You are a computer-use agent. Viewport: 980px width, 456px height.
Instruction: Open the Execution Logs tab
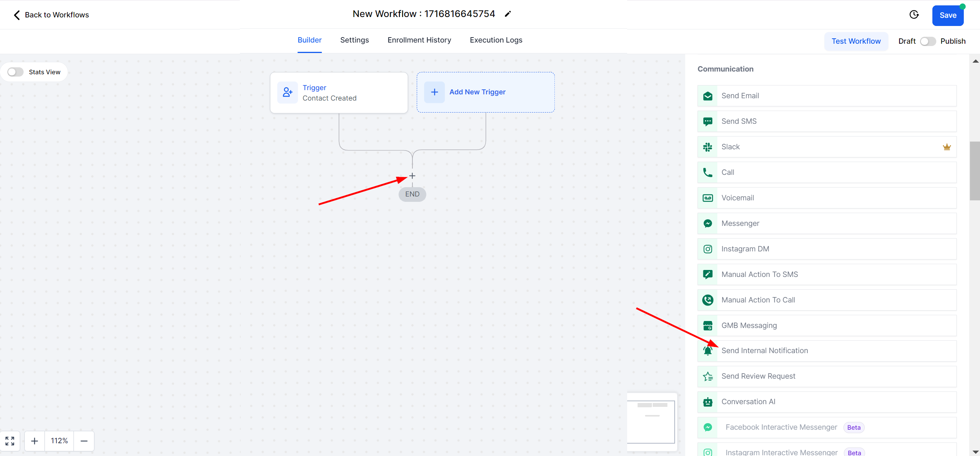[x=496, y=40]
